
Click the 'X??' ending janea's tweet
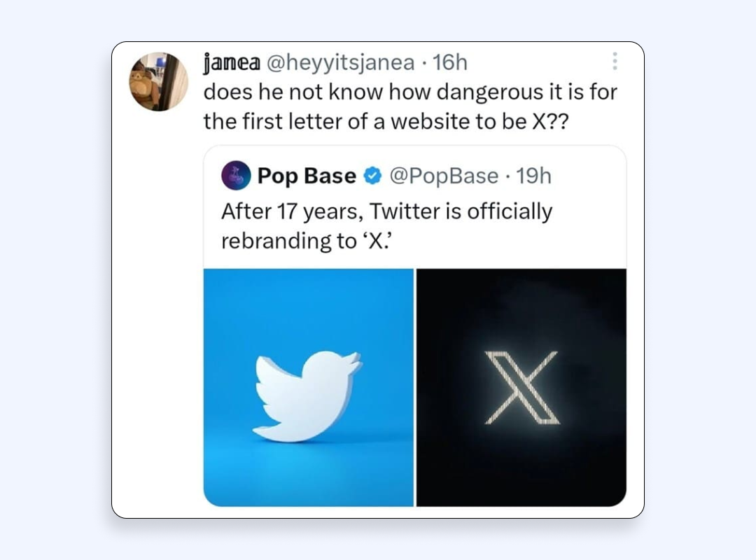tap(550, 122)
